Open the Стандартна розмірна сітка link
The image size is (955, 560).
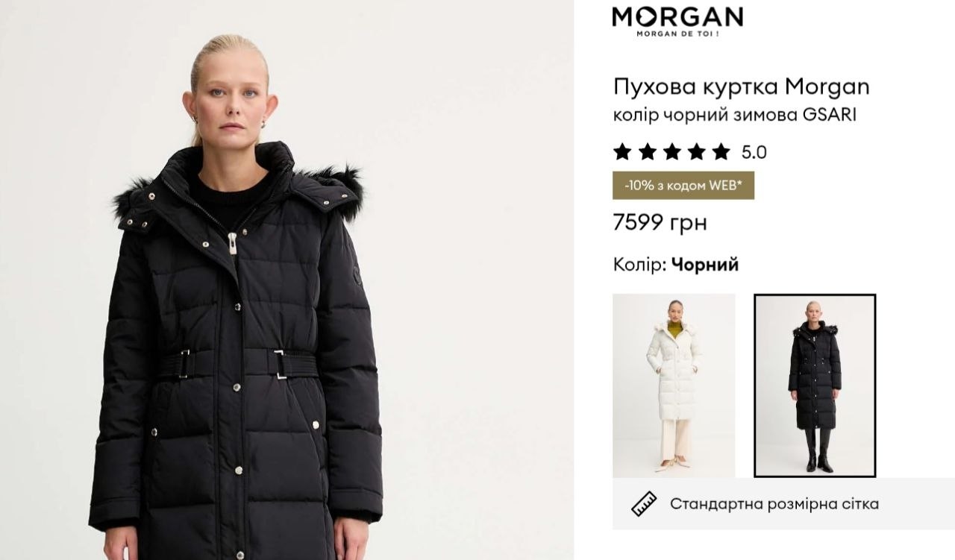tap(774, 504)
